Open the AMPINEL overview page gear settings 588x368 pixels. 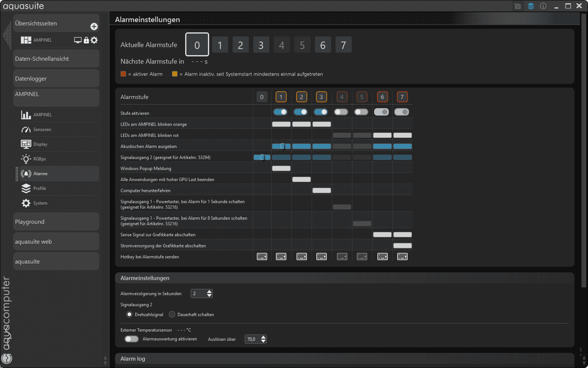[94, 40]
